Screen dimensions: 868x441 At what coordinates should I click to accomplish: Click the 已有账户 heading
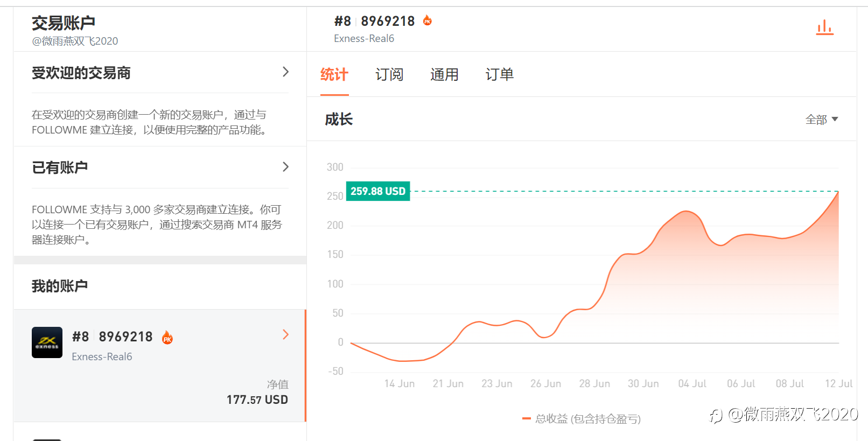60,167
